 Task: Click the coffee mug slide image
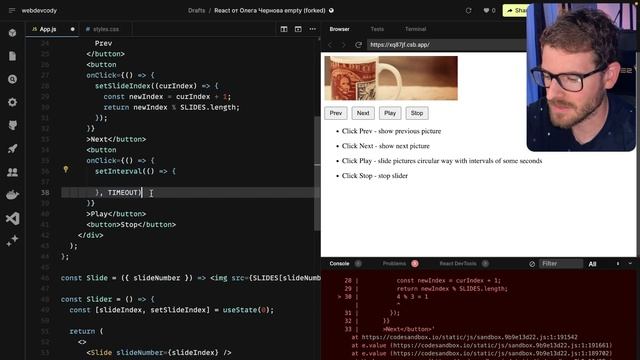pos(391,78)
